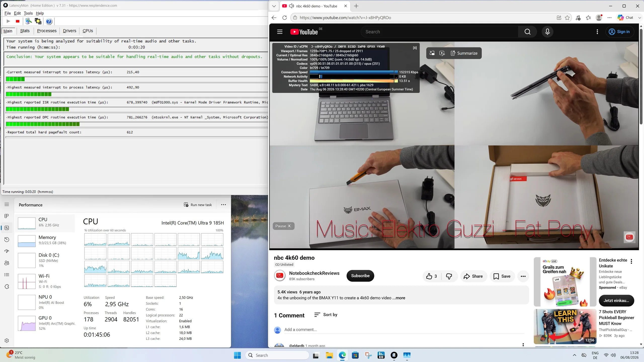644x362 pixels.
Task: Open the File menu in LatencyMon
Action: [x=8, y=13]
